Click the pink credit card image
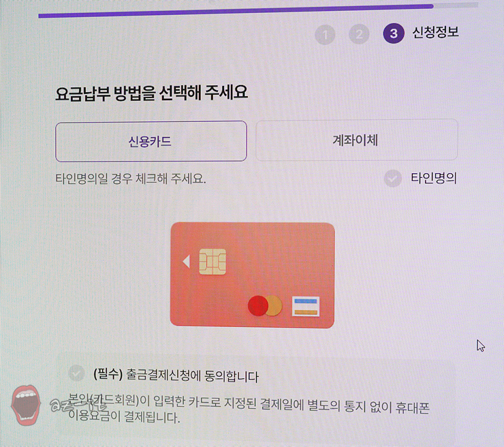This screenshot has width=504, height=447. point(252,275)
